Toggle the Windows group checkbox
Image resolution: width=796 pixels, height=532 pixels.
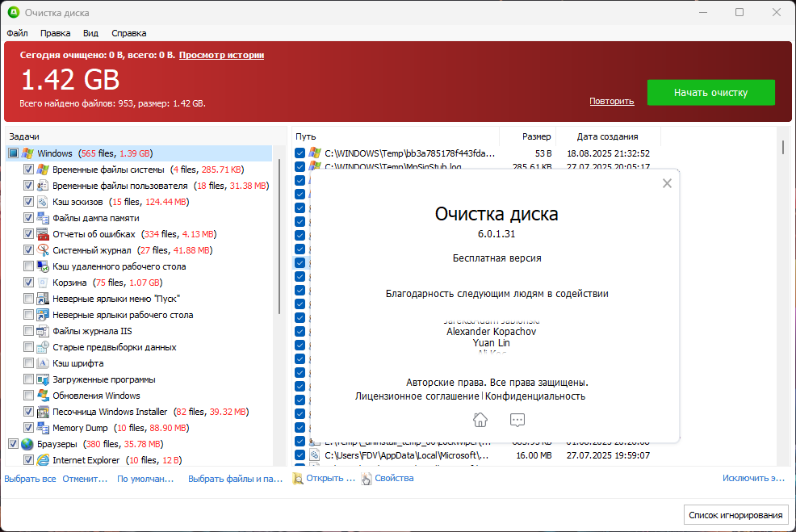click(x=13, y=153)
